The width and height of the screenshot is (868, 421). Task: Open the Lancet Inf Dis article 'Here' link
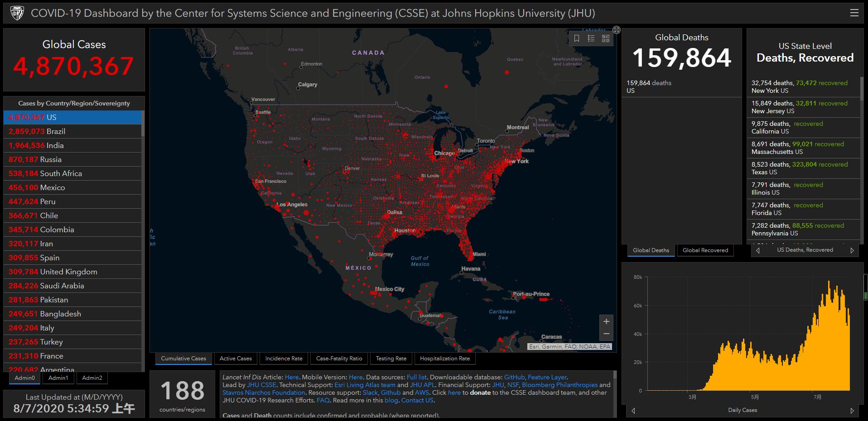[292, 377]
